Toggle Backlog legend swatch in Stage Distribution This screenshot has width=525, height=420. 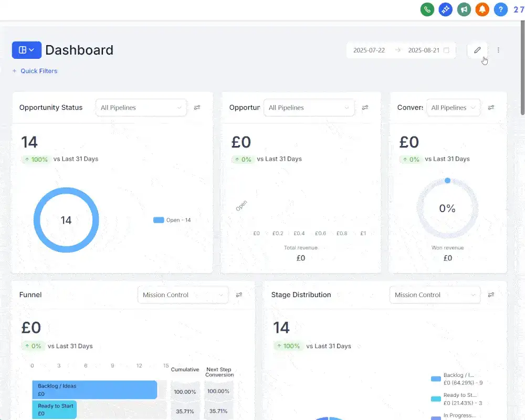(436, 379)
